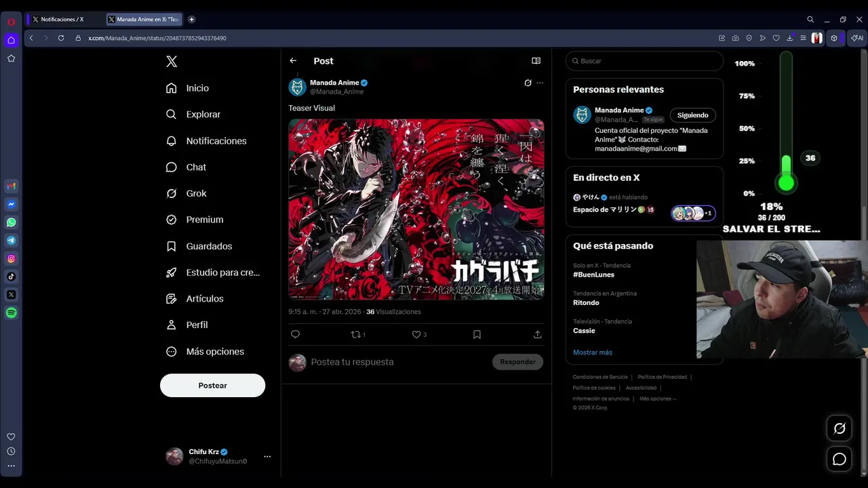The image size is (868, 488).
Task: Open Opera menu logo button
Action: point(11,22)
